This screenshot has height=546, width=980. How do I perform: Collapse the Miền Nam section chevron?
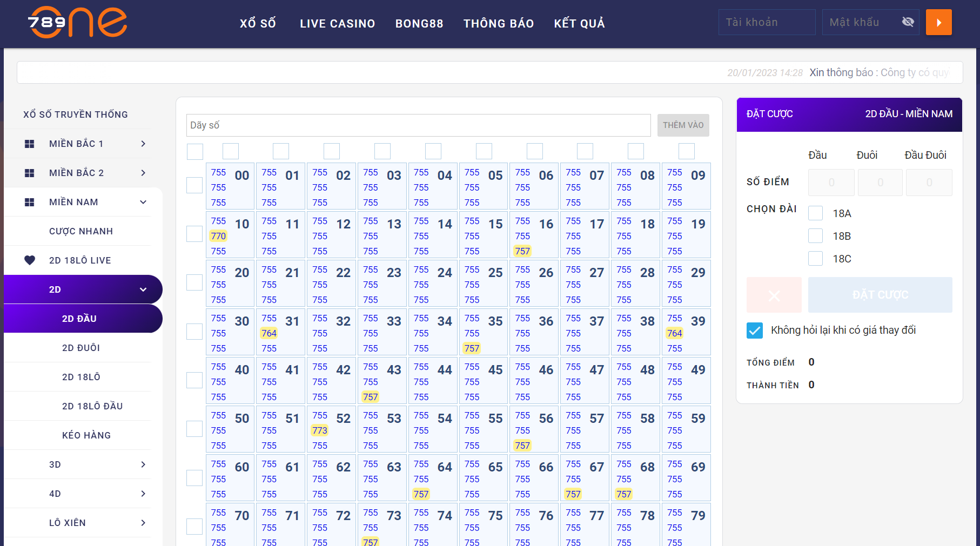tap(143, 202)
